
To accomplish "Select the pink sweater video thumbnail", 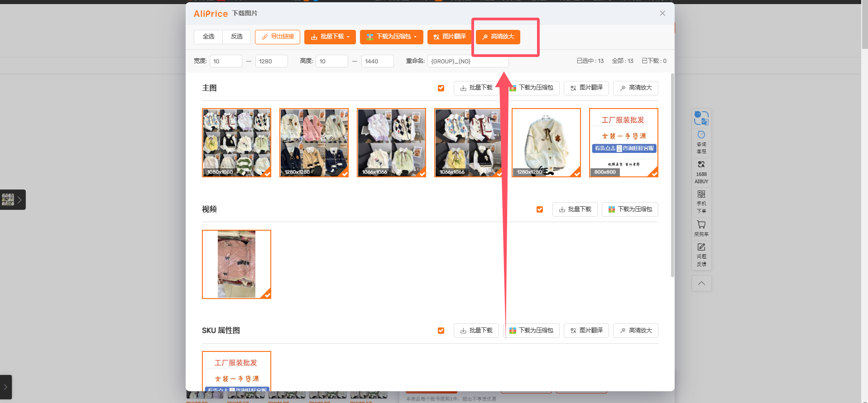I will coord(236,264).
